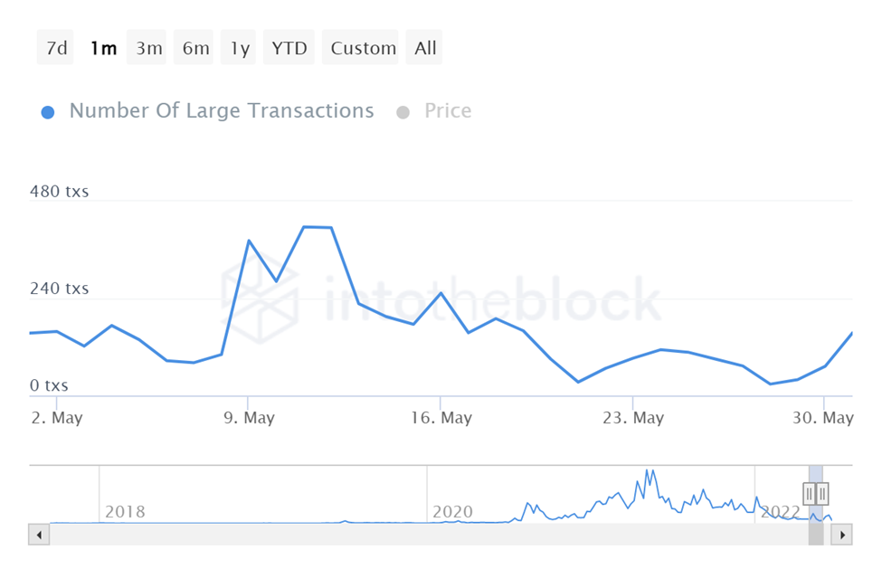The image size is (882, 588).
Task: Choose the 6m range button
Action: click(x=195, y=48)
